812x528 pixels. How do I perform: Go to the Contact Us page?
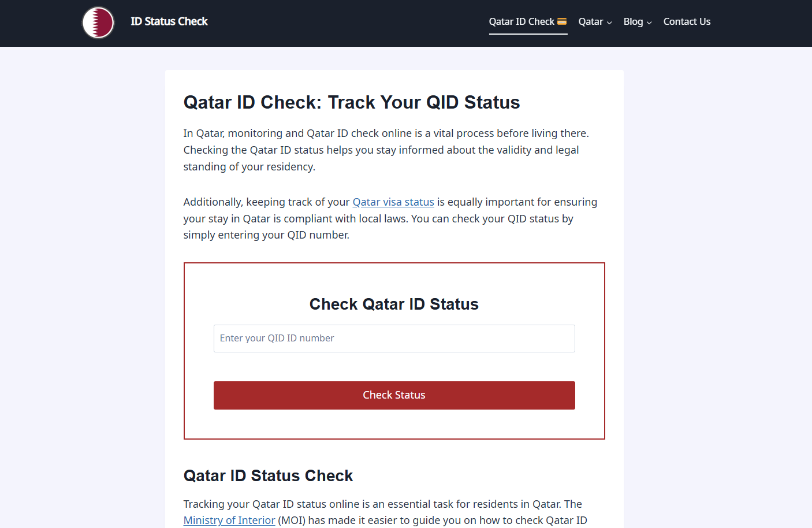(687, 22)
